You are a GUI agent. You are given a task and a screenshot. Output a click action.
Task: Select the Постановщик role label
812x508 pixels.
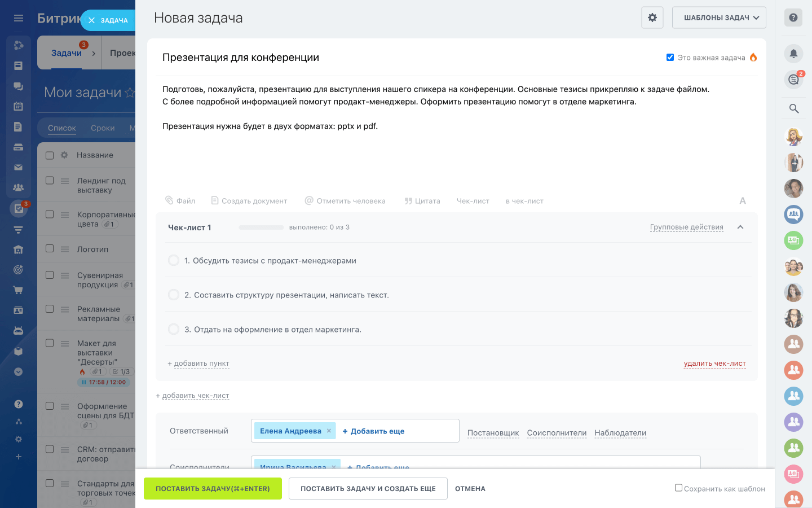pos(493,433)
